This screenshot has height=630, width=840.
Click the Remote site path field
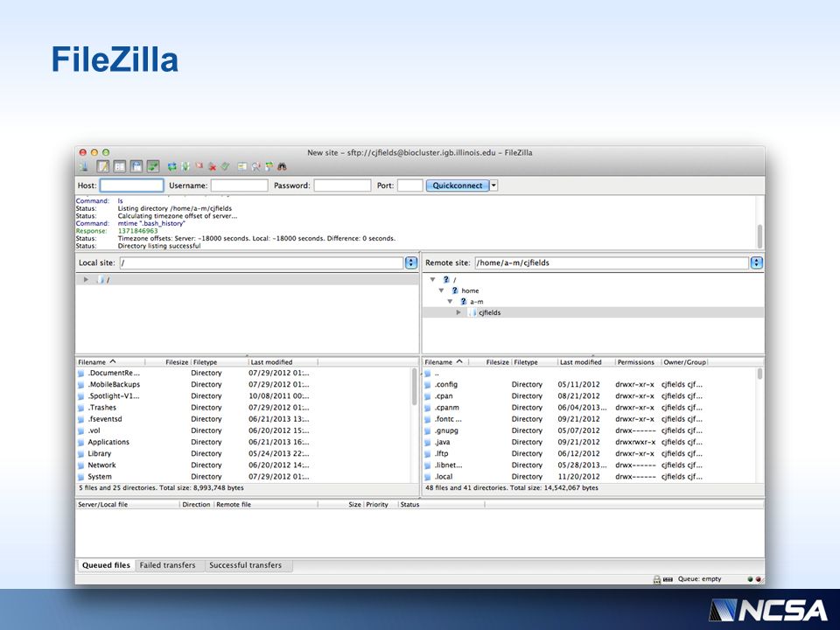tap(612, 262)
